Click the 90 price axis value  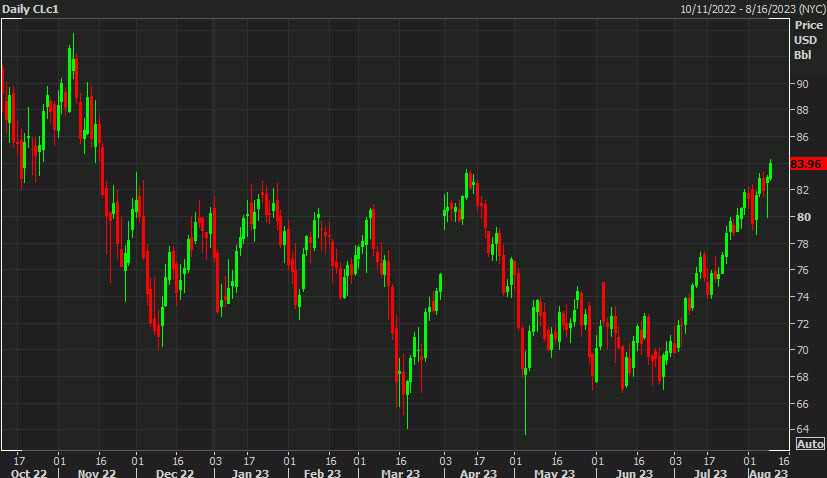(802, 84)
